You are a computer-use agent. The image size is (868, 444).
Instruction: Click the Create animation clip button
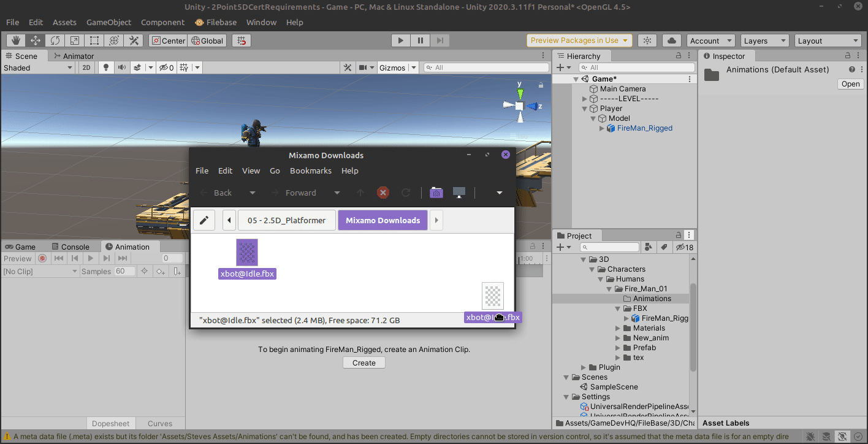[x=364, y=362]
